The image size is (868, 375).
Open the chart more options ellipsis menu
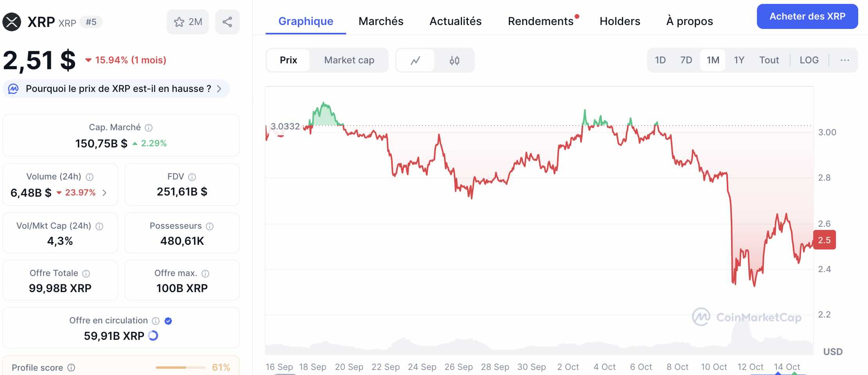845,60
